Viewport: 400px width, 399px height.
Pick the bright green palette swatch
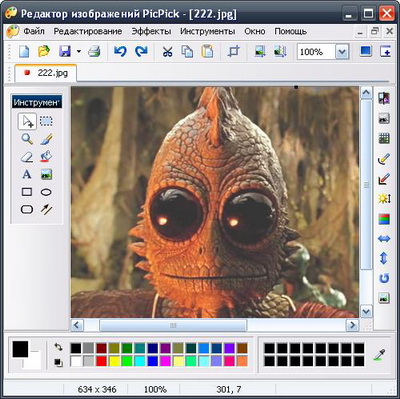pos(127,361)
